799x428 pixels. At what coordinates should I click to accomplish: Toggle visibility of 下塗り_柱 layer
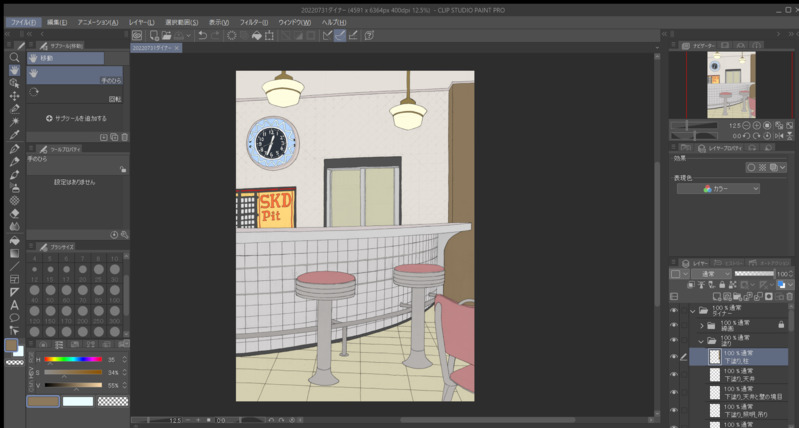(673, 356)
